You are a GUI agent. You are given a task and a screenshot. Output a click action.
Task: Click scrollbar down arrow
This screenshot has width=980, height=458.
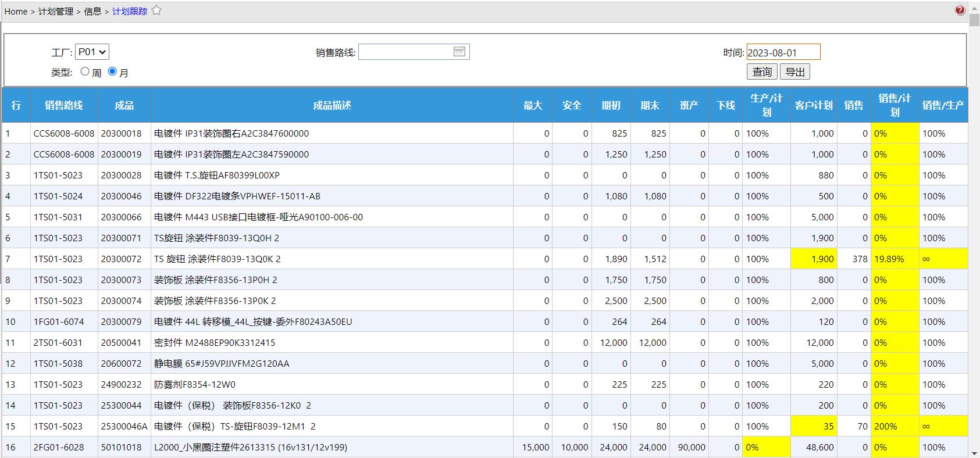click(x=974, y=453)
